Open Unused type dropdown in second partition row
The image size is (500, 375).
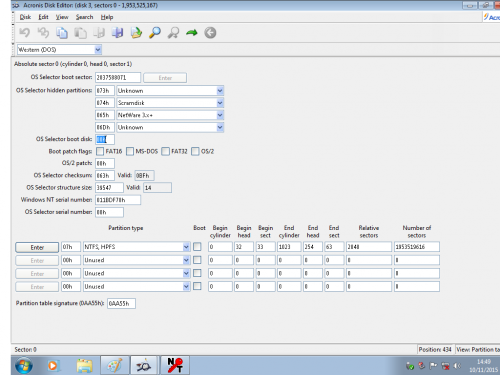(x=186, y=260)
